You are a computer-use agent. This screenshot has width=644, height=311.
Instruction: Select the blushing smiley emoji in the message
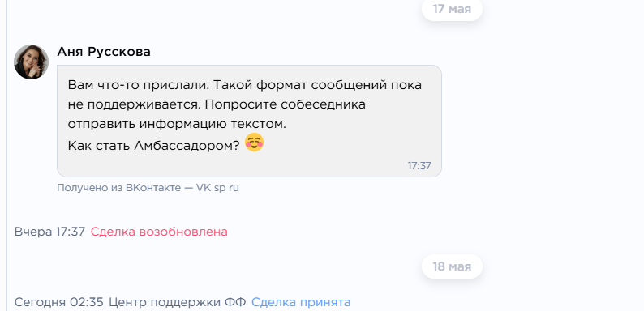point(254,143)
